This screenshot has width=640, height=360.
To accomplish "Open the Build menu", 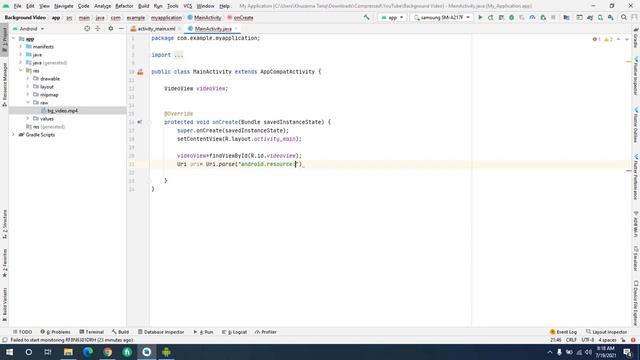I will (143, 6).
